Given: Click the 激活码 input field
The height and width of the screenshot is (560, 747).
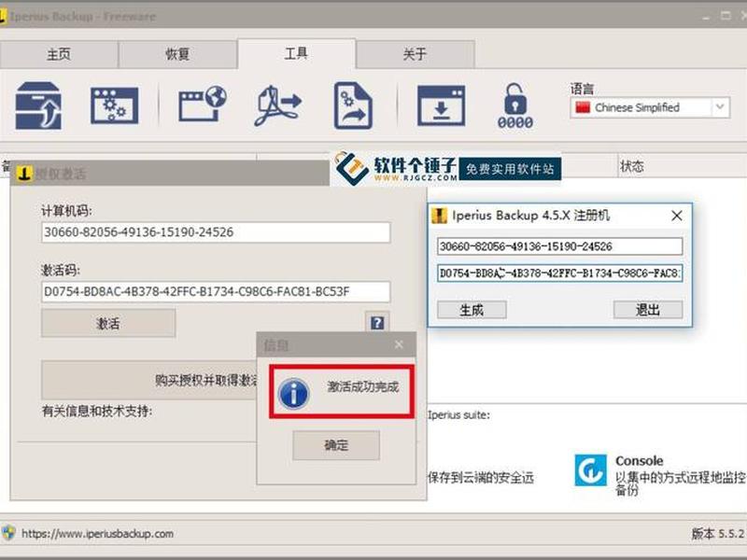Looking at the screenshot, I should coord(216,291).
